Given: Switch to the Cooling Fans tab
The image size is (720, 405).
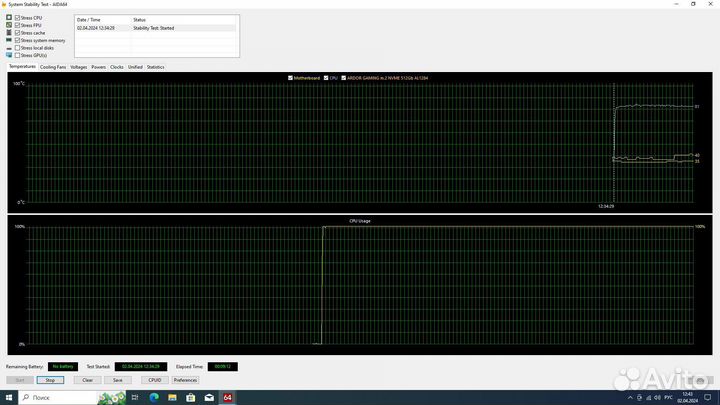Looking at the screenshot, I should [x=53, y=67].
